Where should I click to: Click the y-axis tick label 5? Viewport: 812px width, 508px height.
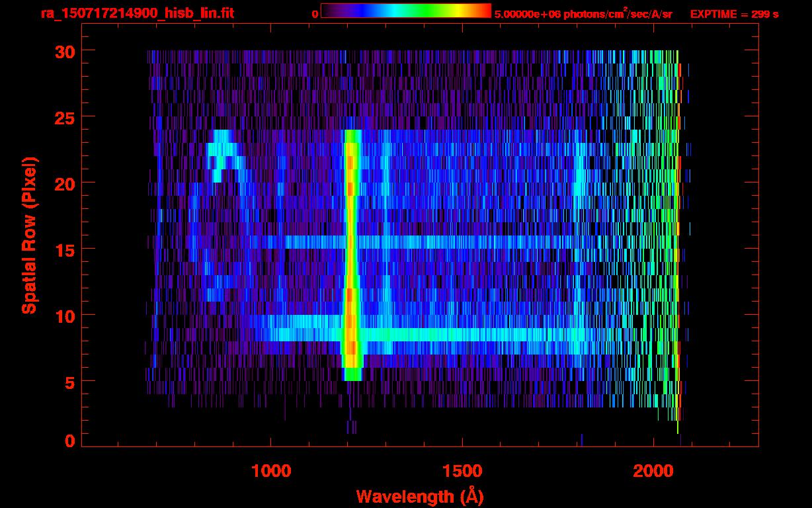pos(69,382)
